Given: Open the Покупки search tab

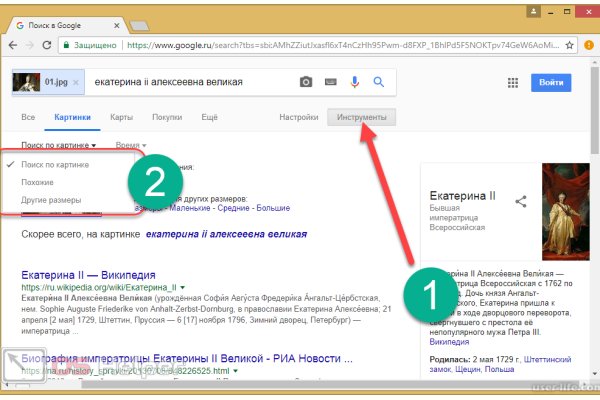Looking at the screenshot, I should point(167,117).
